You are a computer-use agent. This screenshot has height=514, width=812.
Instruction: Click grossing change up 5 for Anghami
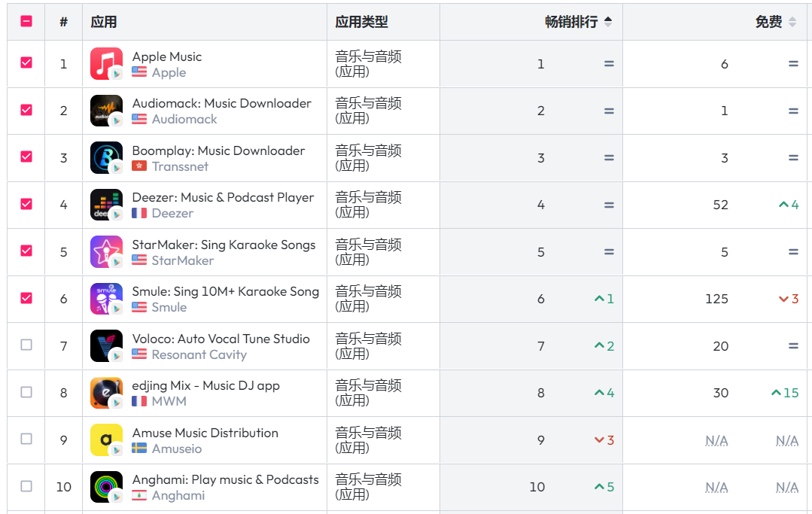(x=604, y=487)
